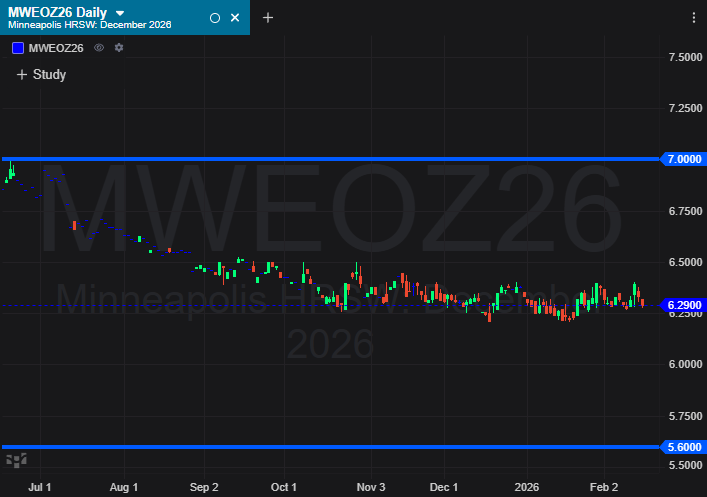Click the chart logo icon above Jul 1
707x497 pixels.
(x=16, y=460)
